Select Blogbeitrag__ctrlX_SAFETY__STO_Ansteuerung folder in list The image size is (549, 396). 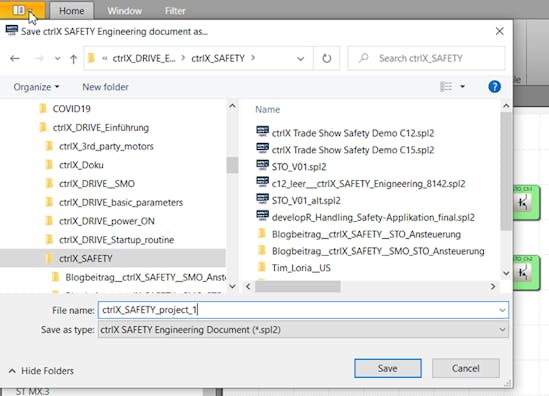[x=366, y=234]
